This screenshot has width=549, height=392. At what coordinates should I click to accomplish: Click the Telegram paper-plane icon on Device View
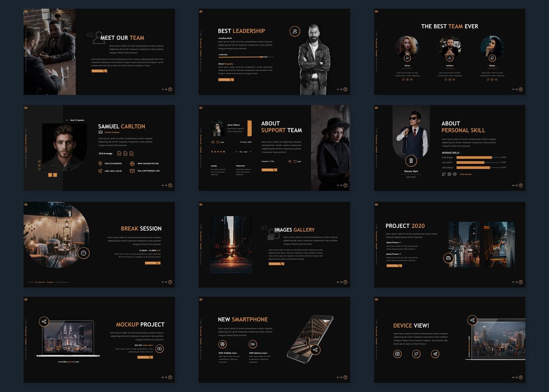pos(435,354)
